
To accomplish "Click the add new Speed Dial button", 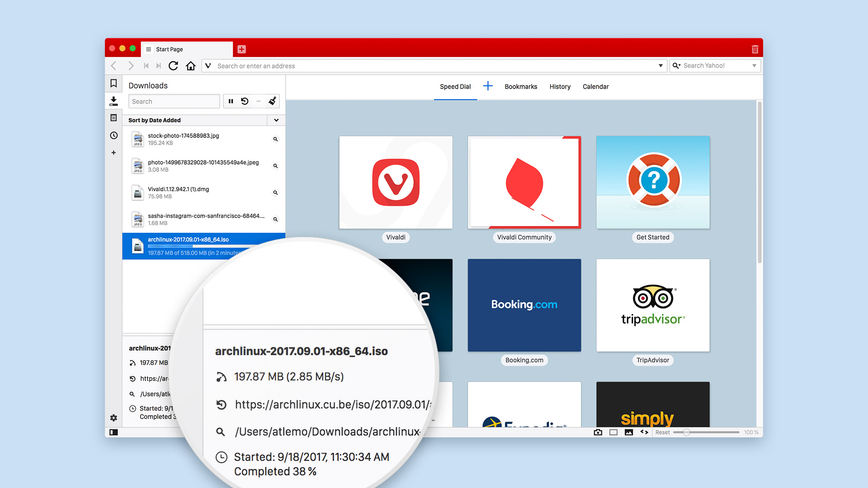I will pos(487,86).
